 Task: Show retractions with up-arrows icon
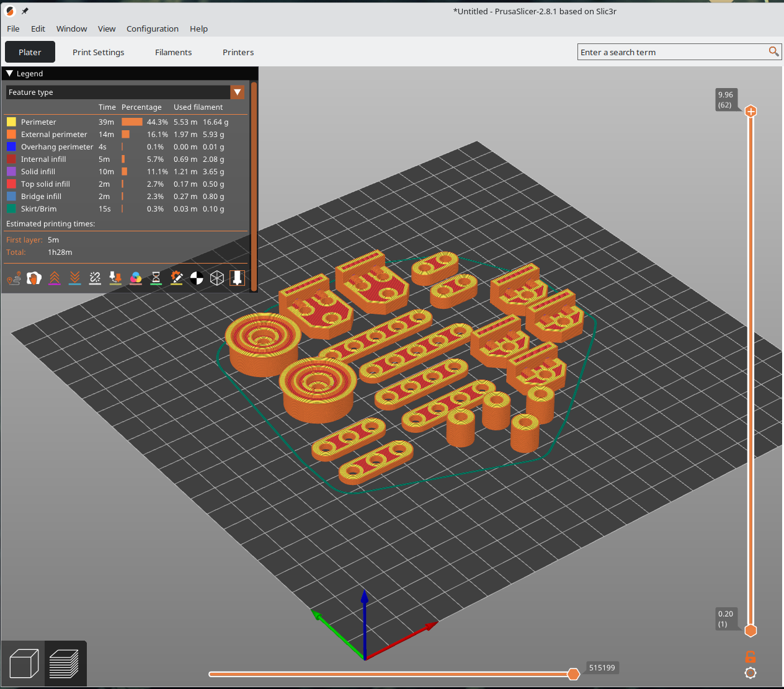55,278
